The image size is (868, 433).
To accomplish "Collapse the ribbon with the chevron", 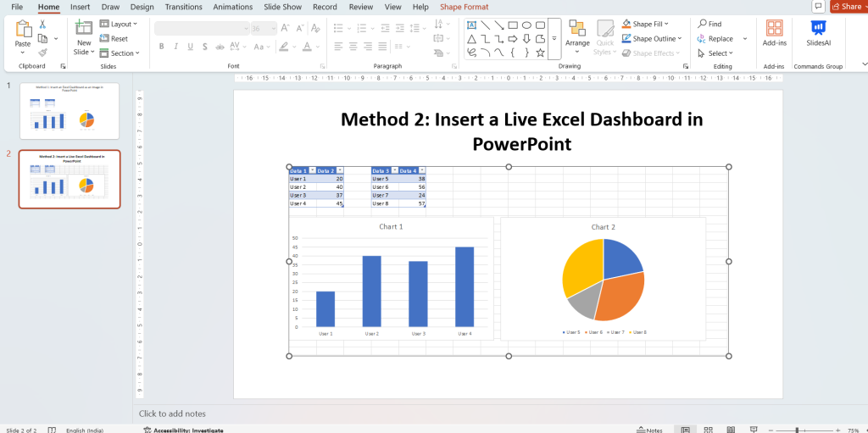I will tap(864, 64).
